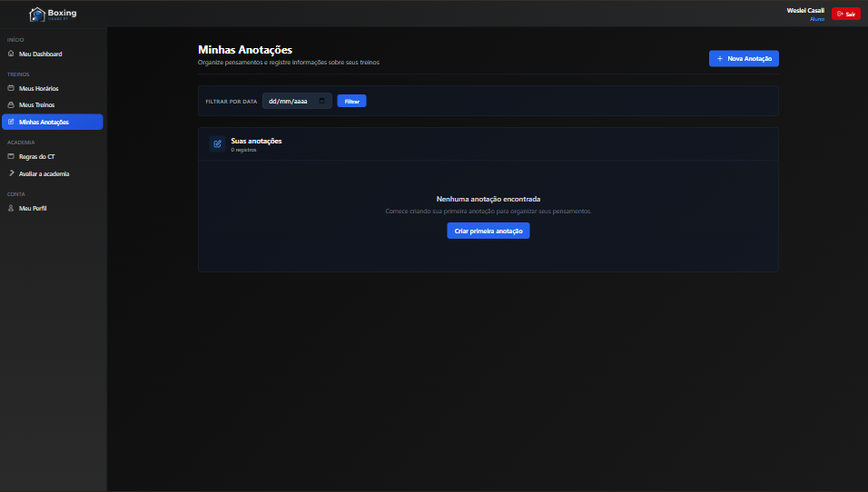The height and width of the screenshot is (492, 868).
Task: Click the logout icon in Sair button
Action: (841, 14)
